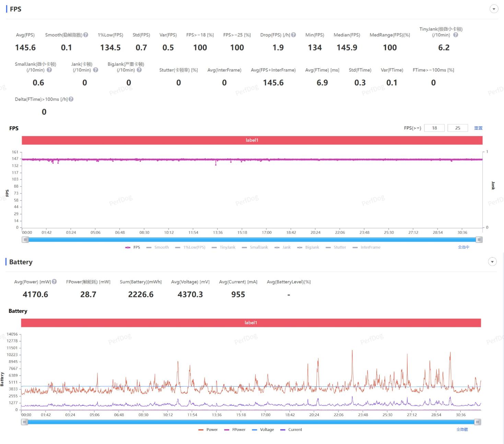
Task: Click help icon beside Jank(卡顿) (/10min)
Action: pyautogui.click(x=96, y=70)
